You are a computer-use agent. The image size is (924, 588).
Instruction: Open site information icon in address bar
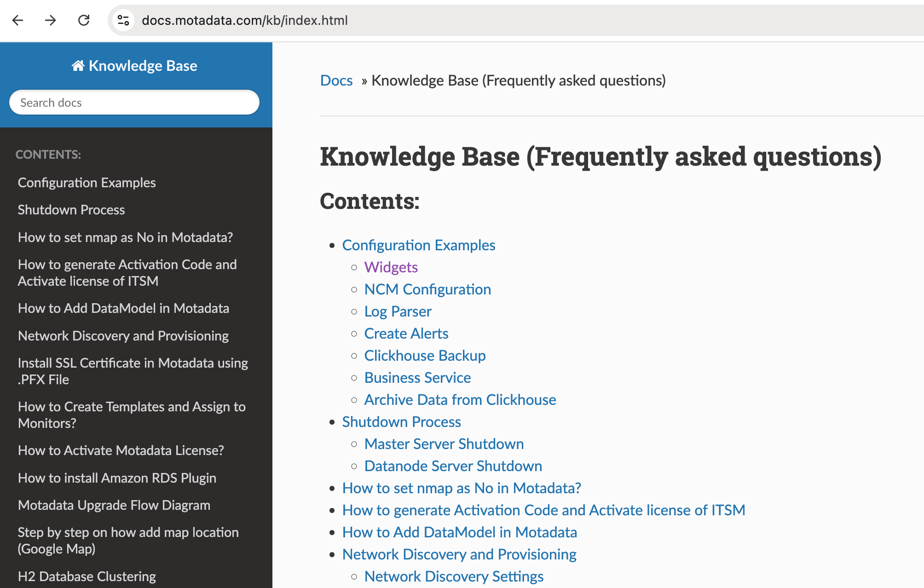coord(123,20)
